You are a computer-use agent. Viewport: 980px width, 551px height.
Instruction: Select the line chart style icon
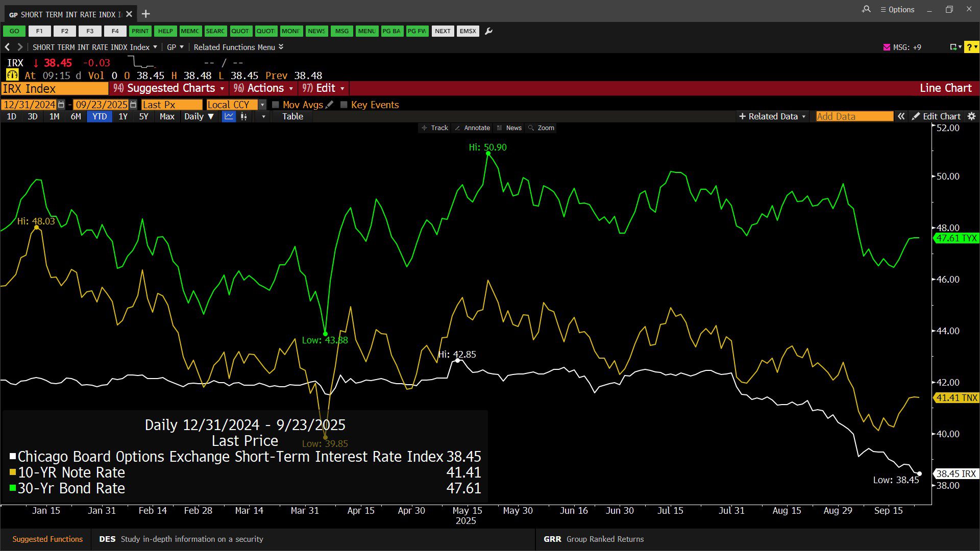pyautogui.click(x=229, y=116)
